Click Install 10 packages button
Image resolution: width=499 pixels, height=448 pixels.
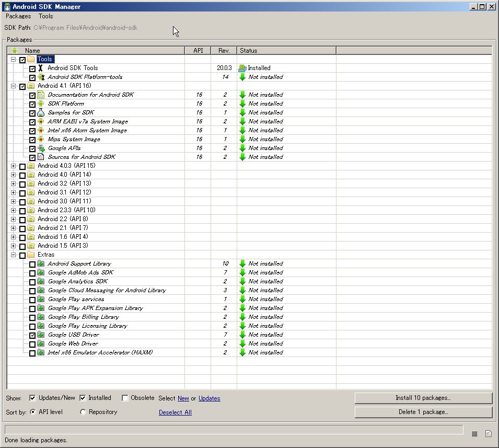pyautogui.click(x=424, y=398)
